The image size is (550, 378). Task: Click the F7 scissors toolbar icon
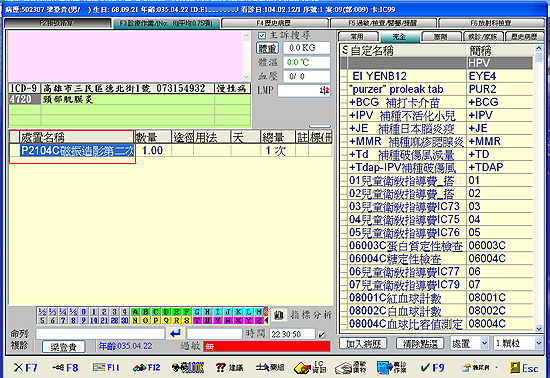(x=19, y=367)
